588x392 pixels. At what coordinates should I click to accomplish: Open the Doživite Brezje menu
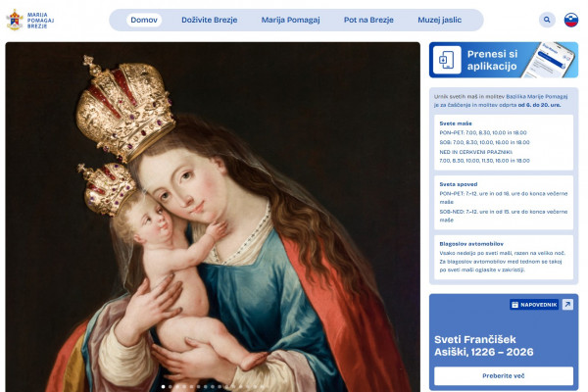pyautogui.click(x=210, y=20)
